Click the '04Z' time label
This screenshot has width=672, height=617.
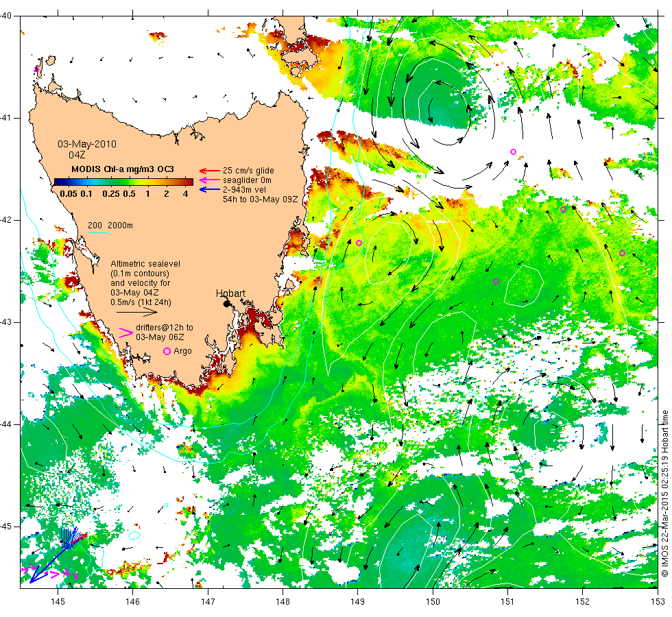point(77,155)
